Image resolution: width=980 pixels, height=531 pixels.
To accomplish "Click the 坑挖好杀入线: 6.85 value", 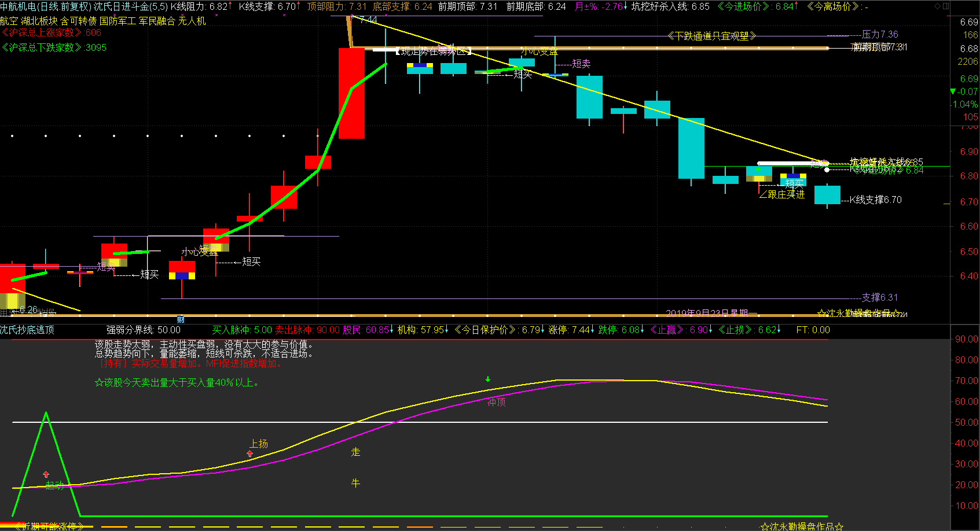I will [670, 6].
